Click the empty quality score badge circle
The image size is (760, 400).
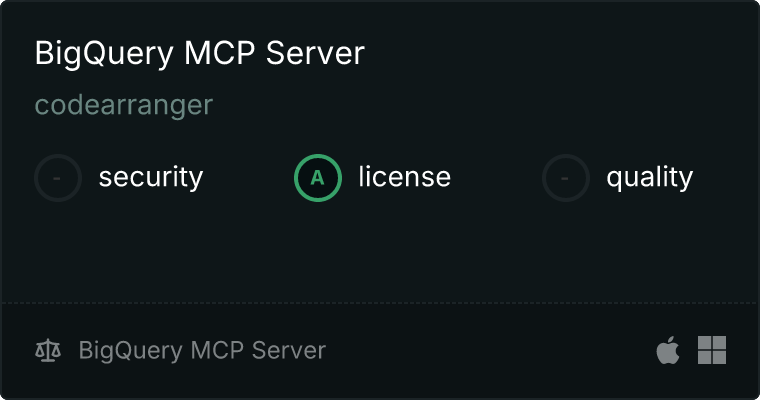(565, 178)
